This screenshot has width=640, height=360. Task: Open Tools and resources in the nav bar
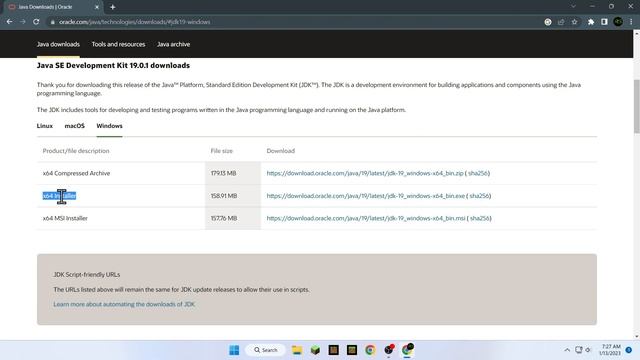(118, 44)
